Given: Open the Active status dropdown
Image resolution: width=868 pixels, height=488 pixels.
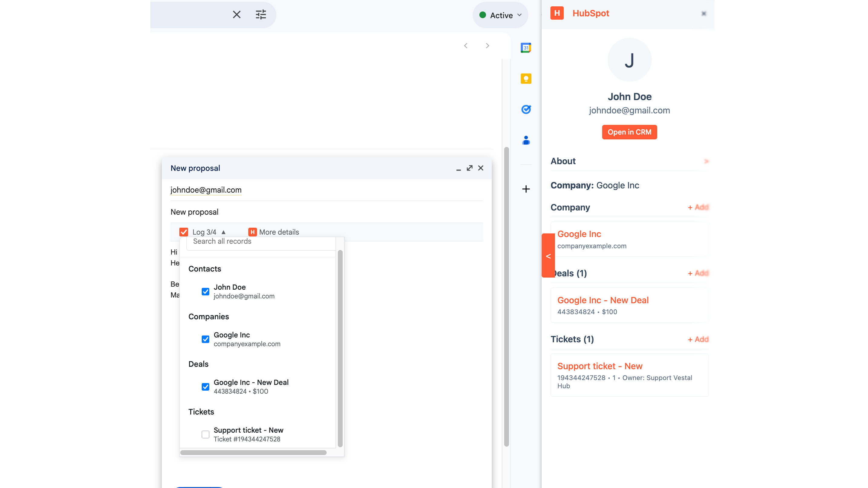Looking at the screenshot, I should pyautogui.click(x=500, y=15).
